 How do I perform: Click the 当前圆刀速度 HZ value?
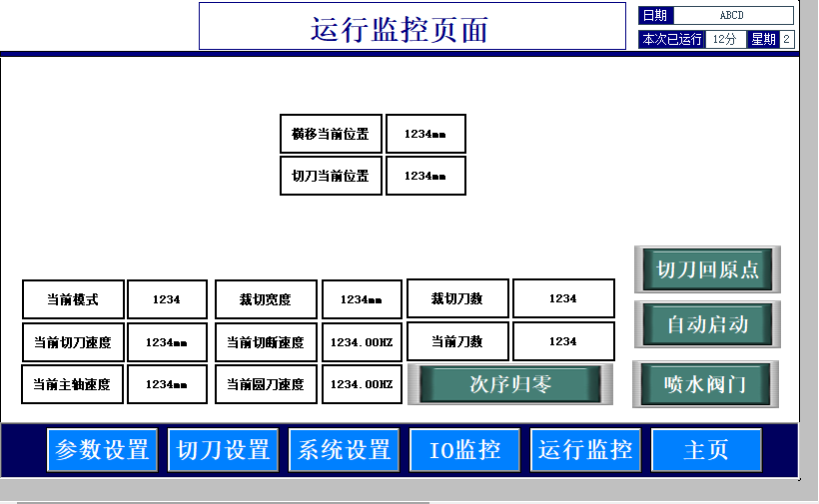pyautogui.click(x=362, y=384)
